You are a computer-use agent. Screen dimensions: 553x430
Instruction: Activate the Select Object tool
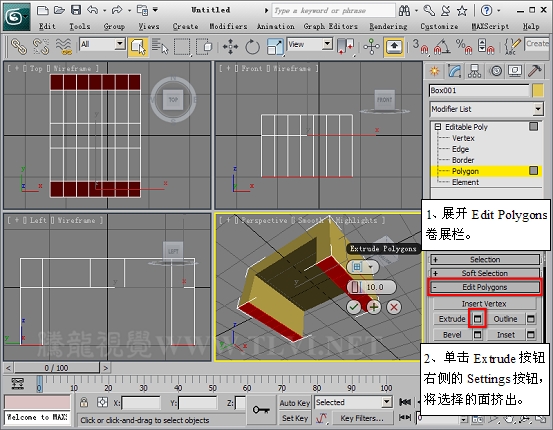click(138, 47)
